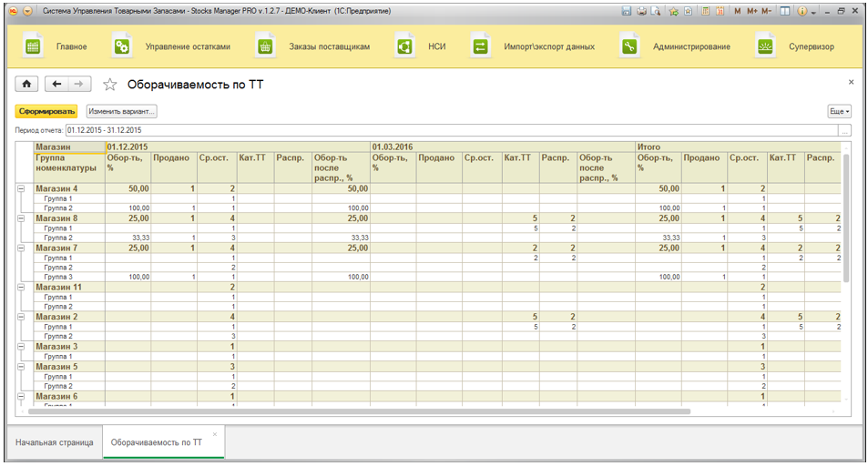This screenshot has width=868, height=466.
Task: Click the Магазин 5 row label
Action: (x=56, y=367)
